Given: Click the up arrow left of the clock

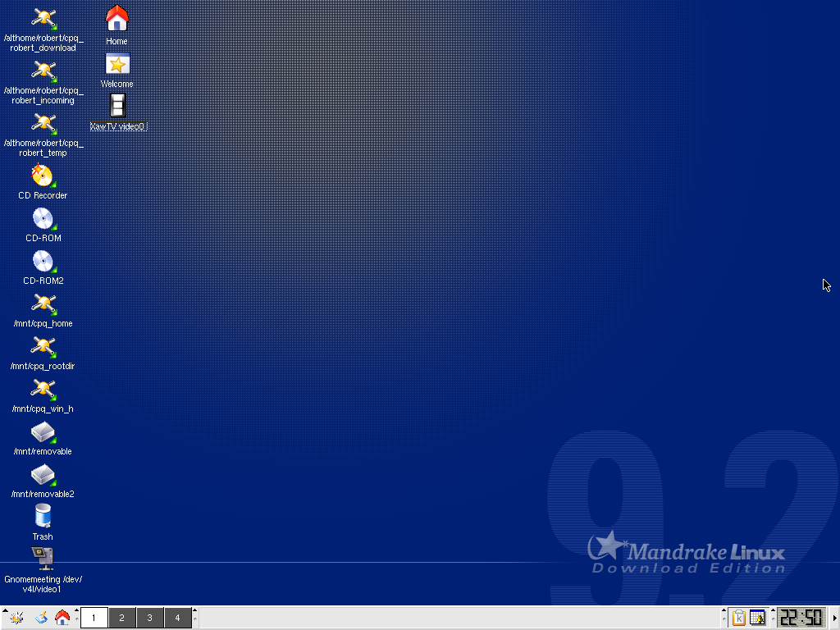Looking at the screenshot, I should coord(773,610).
